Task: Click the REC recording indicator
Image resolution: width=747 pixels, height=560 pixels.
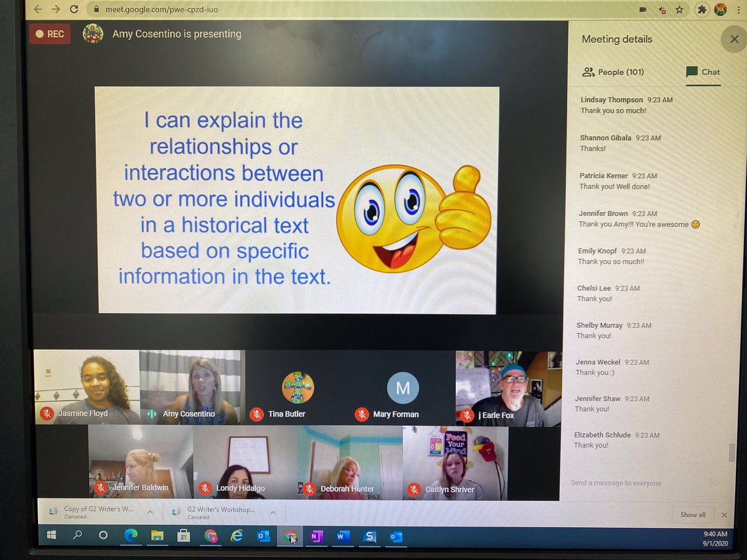Action: pos(50,34)
